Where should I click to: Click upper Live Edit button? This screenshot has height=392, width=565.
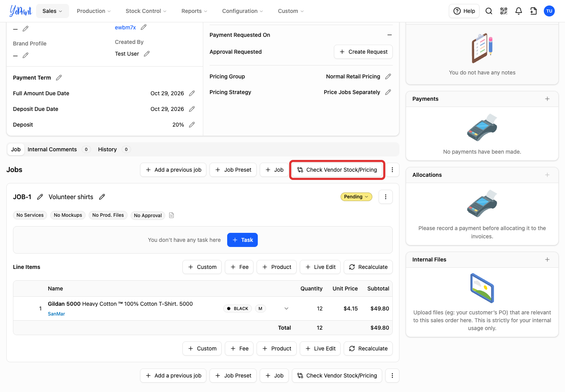tap(320, 267)
